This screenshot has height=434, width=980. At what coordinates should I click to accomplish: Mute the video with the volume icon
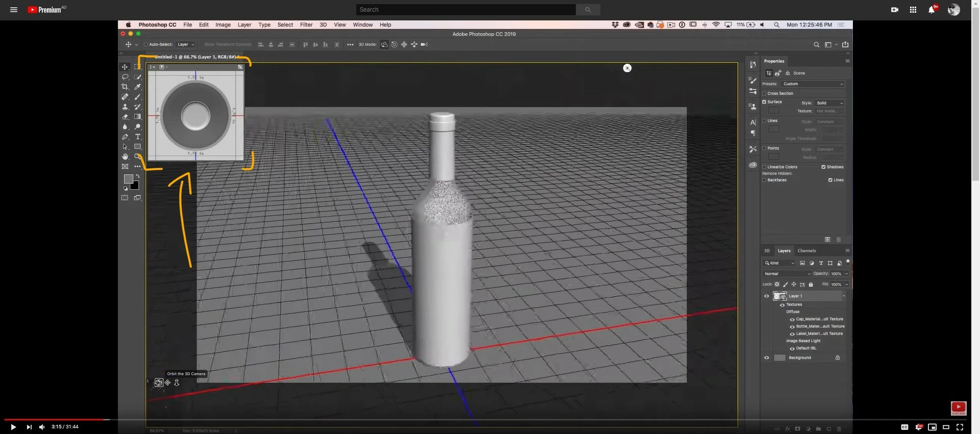pos(42,427)
